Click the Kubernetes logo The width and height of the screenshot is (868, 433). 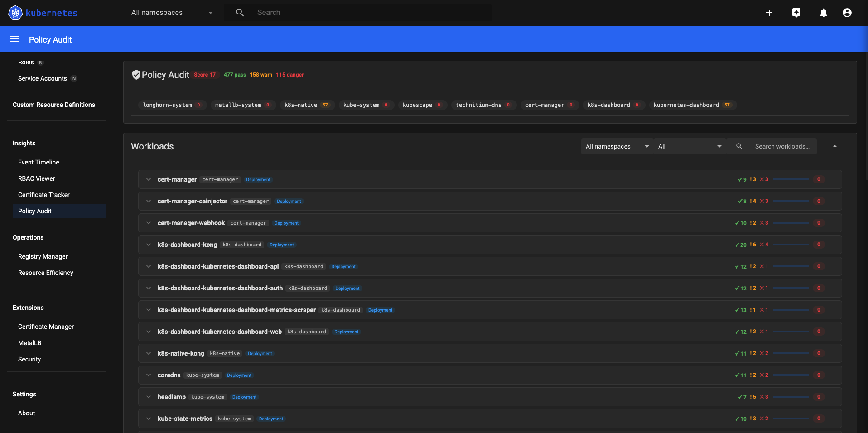43,13
